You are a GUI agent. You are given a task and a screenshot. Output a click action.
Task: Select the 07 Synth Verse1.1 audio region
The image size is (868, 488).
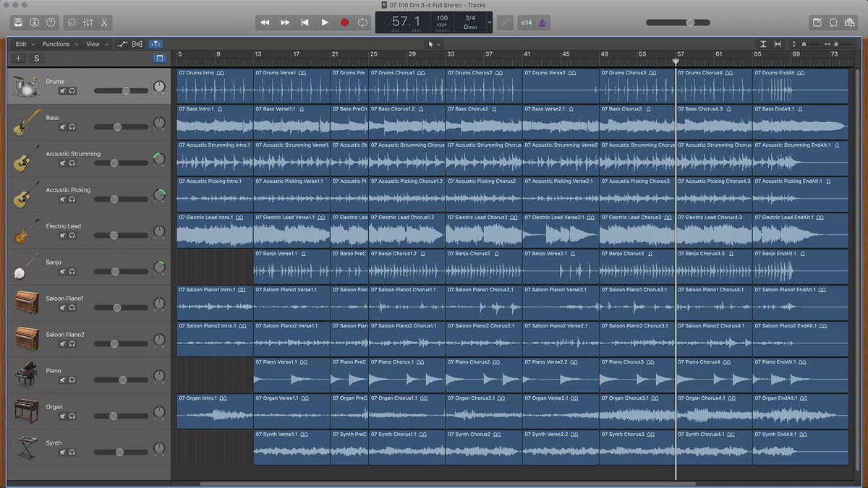(x=292, y=449)
